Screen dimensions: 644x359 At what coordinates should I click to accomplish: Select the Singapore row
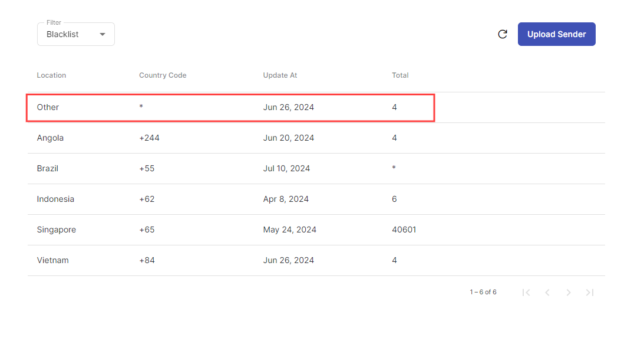tap(316, 230)
